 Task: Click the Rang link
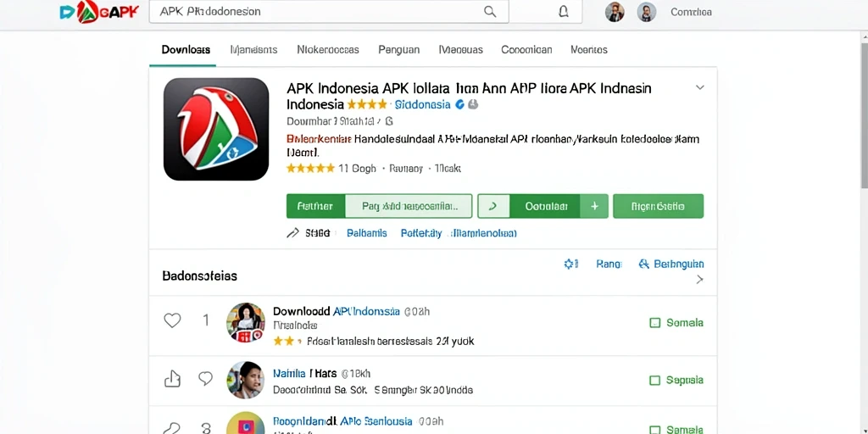tap(609, 264)
